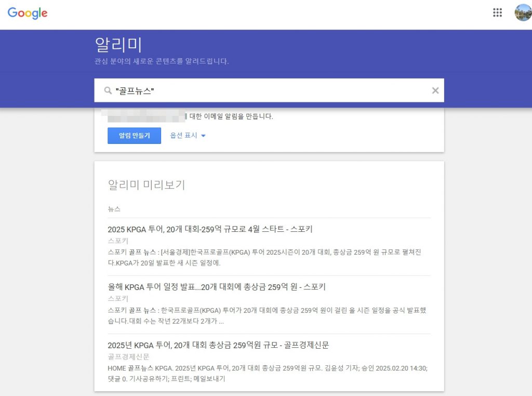
Task: Click the 뉴스 section label
Action: click(x=114, y=209)
